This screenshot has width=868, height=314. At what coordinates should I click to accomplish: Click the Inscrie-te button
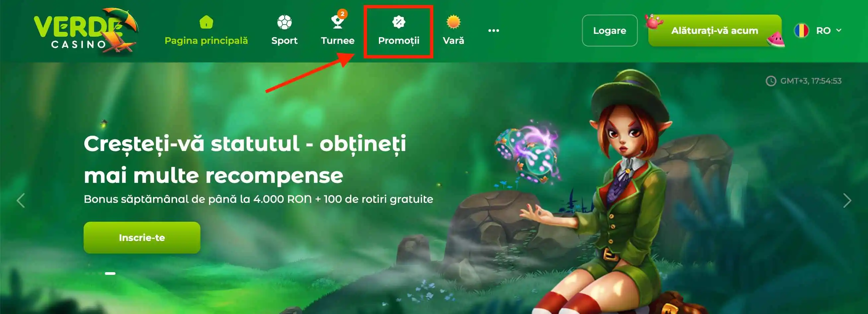coord(142,238)
